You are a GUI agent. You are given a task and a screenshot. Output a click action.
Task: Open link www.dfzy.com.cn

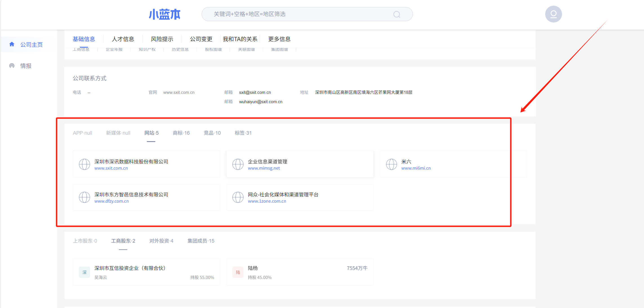(112, 201)
